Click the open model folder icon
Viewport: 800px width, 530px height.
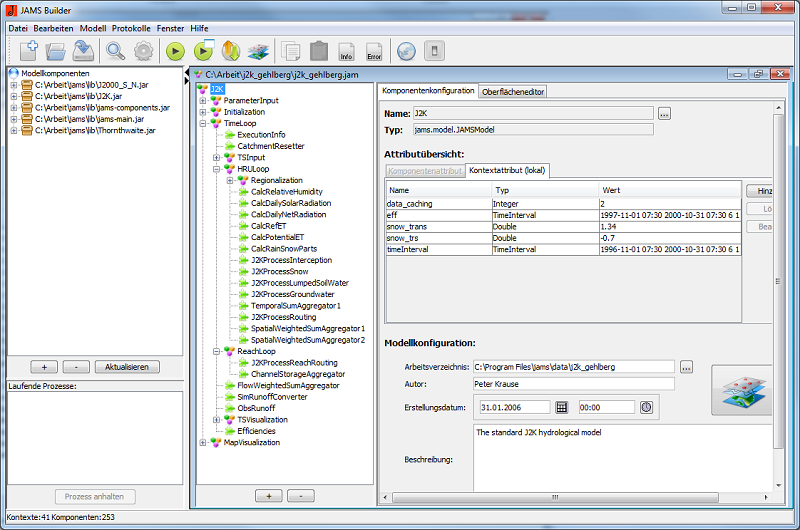click(x=56, y=50)
